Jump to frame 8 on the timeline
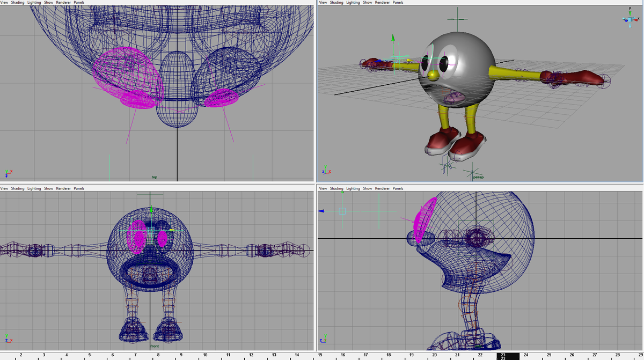Screen dimensions: 644x360 coord(159,355)
